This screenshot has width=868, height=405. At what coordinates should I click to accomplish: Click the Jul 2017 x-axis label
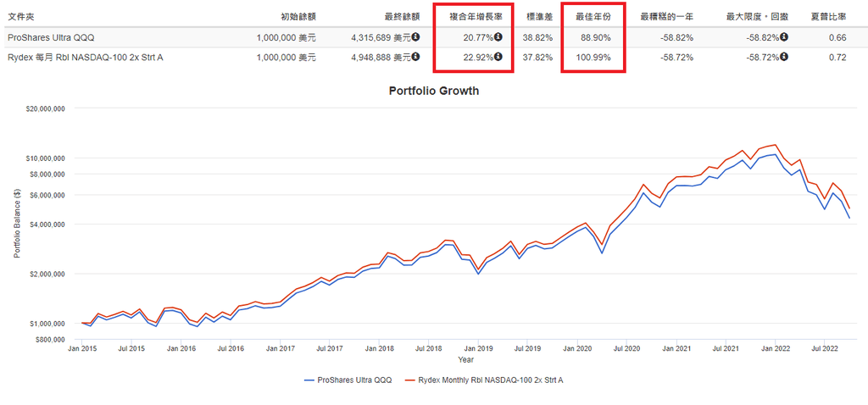329,349
